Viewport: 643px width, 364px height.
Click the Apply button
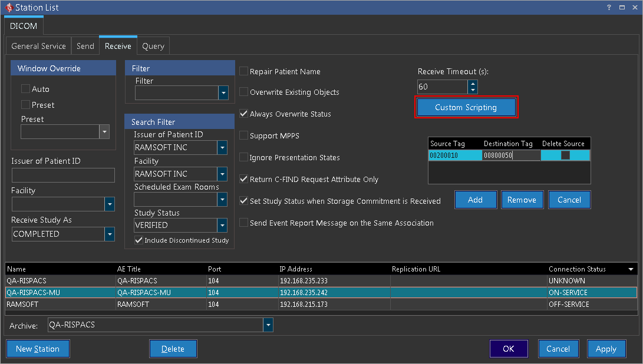tap(606, 349)
